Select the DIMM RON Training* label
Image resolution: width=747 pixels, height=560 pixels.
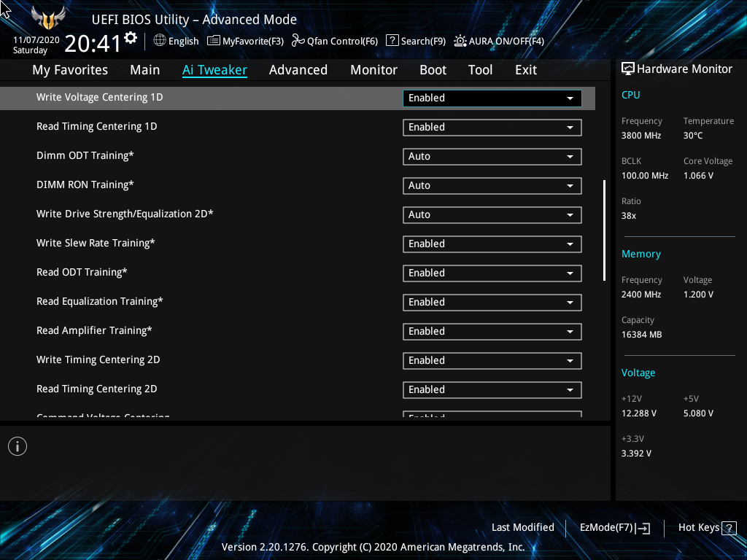tap(85, 184)
